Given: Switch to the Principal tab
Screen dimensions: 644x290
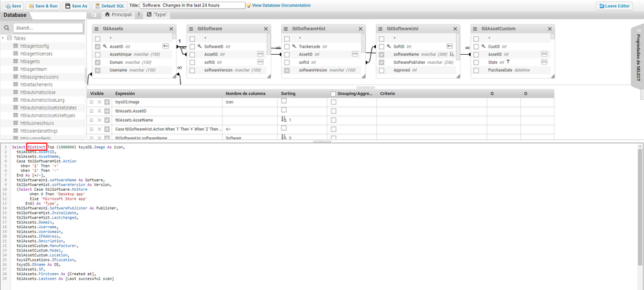Looking at the screenshot, I should point(118,14).
